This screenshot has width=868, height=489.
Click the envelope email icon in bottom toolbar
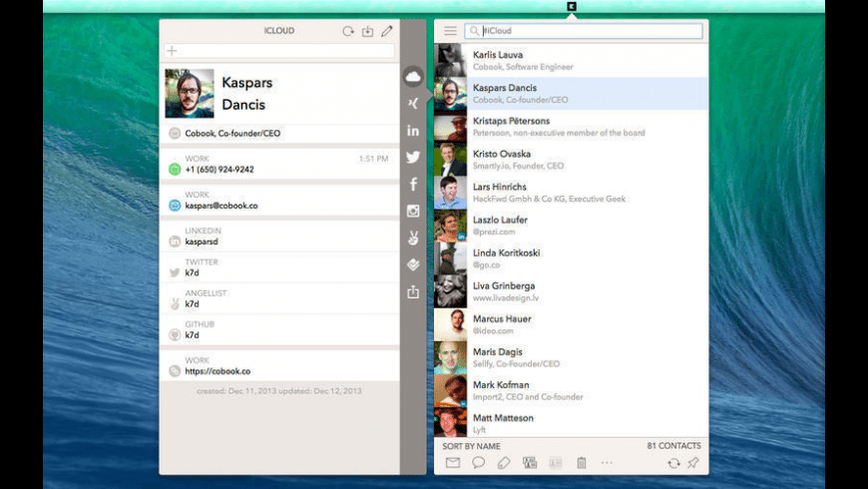453,462
